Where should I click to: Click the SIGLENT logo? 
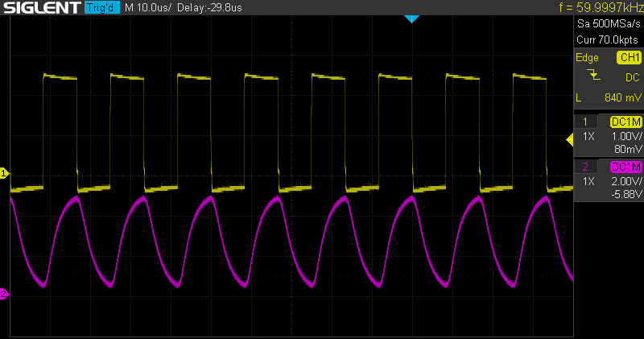[42, 7]
